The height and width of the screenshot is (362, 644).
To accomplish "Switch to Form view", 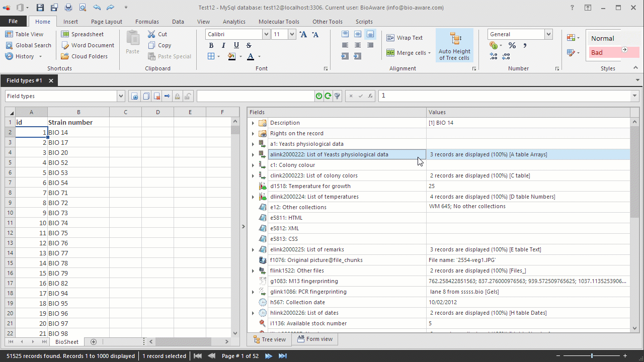I will pos(314,339).
